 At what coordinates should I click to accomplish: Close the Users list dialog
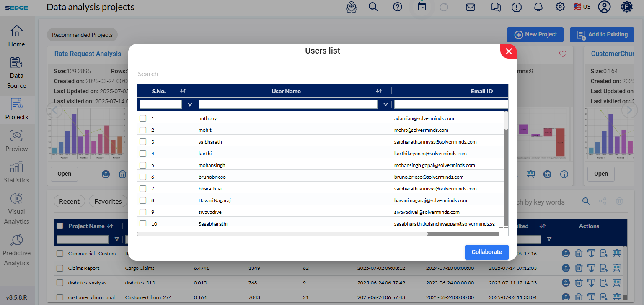(509, 51)
